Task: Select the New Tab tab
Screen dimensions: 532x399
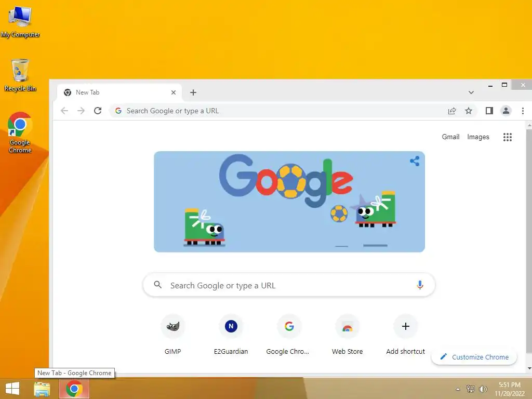Action: [x=119, y=92]
